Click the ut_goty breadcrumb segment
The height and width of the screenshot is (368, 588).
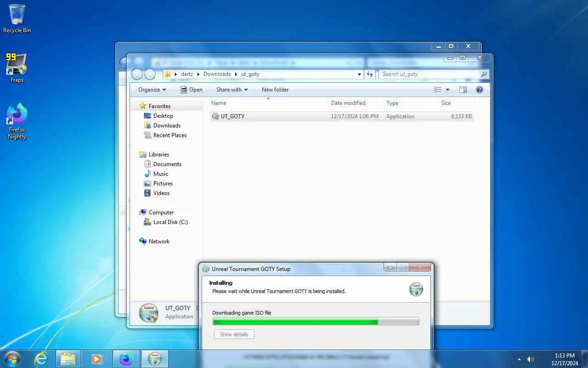pos(250,74)
